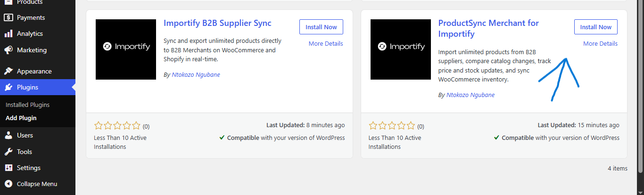The height and width of the screenshot is (195, 644).
Task: Click author Ntokozo Ngubane under B2B Supplier Sync
Action: pos(196,74)
